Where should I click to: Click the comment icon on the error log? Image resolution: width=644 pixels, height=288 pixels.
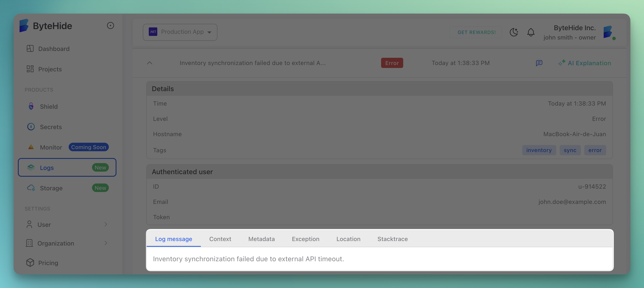pyautogui.click(x=539, y=63)
